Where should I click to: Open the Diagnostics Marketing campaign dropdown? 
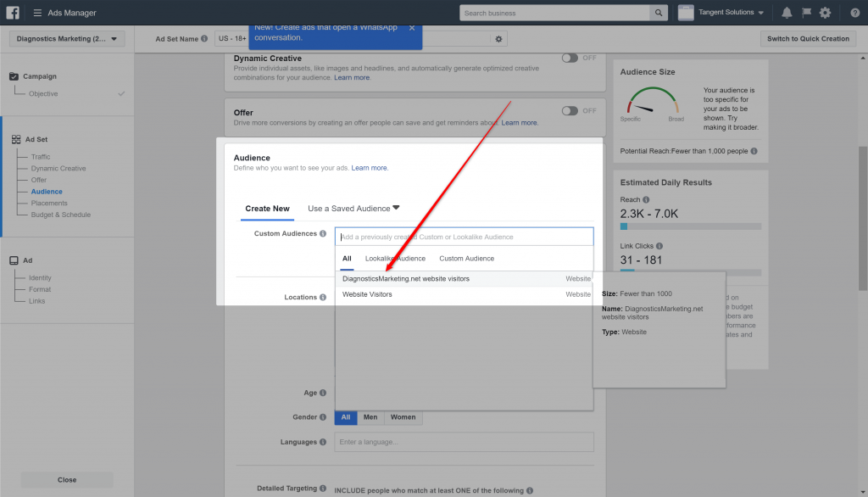click(67, 39)
